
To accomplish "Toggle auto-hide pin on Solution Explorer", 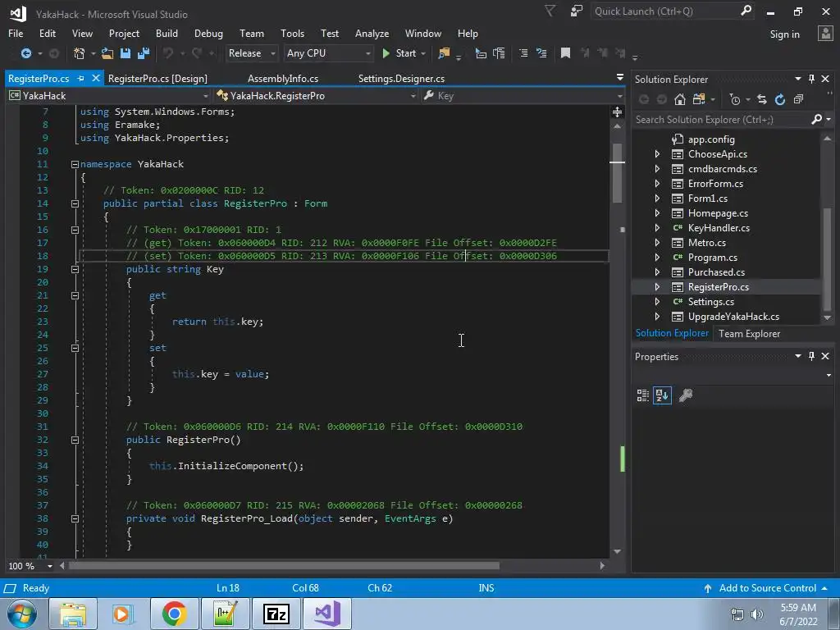I will pos(811,79).
